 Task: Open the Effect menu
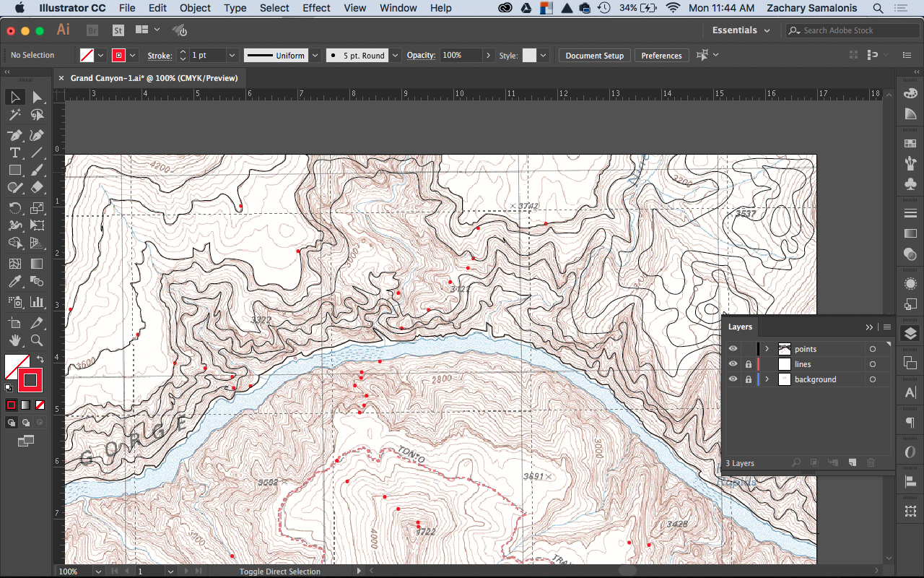pos(316,8)
